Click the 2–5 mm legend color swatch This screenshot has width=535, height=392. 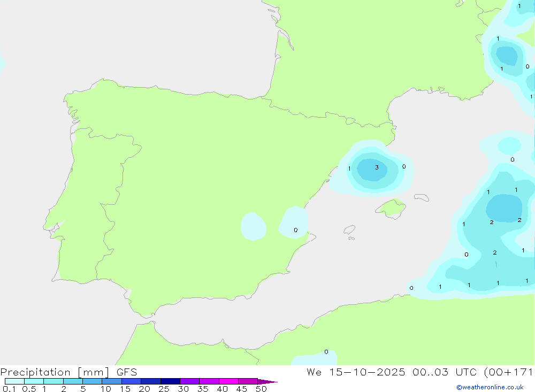point(73,381)
